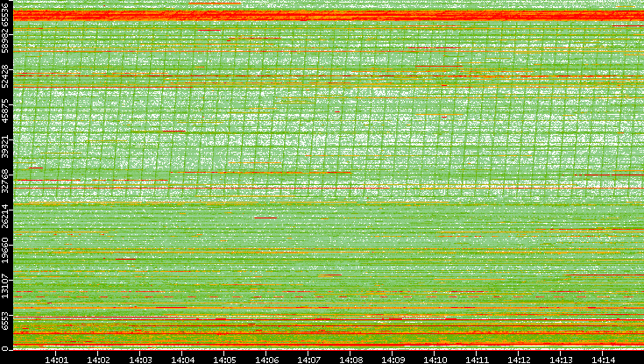Screen dimensions: 644x364
Task: Select the 6553 vertical axis label
Action: (x=4, y=321)
